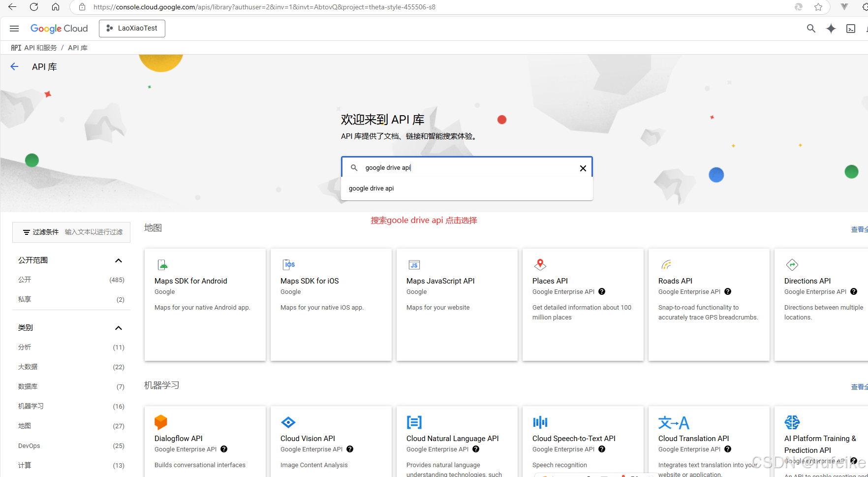Click the Directions API diamond icon
The width and height of the screenshot is (868, 477).
coord(792,265)
